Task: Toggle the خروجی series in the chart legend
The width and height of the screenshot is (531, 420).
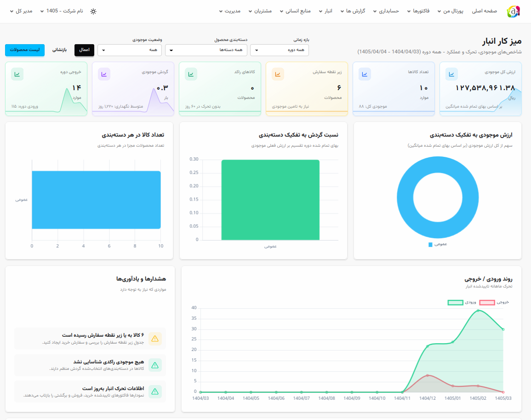Action: point(494,302)
